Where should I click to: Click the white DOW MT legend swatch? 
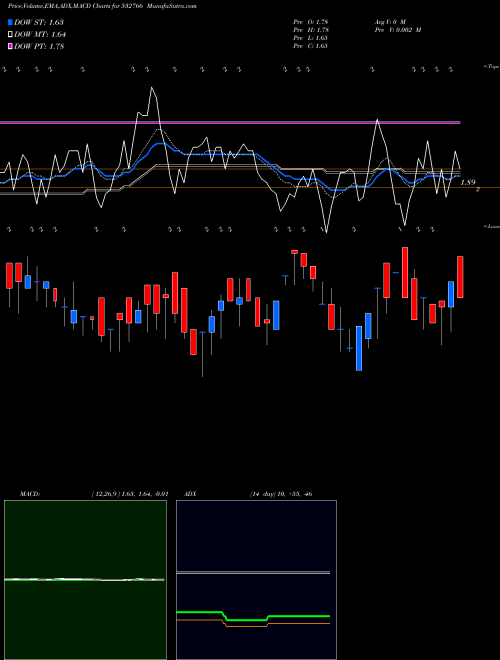point(11,35)
